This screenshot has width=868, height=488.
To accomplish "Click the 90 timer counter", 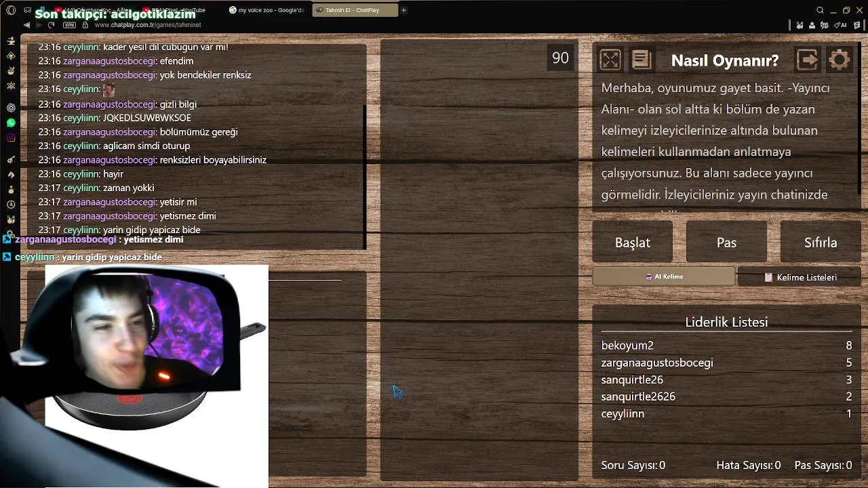I will point(560,58).
